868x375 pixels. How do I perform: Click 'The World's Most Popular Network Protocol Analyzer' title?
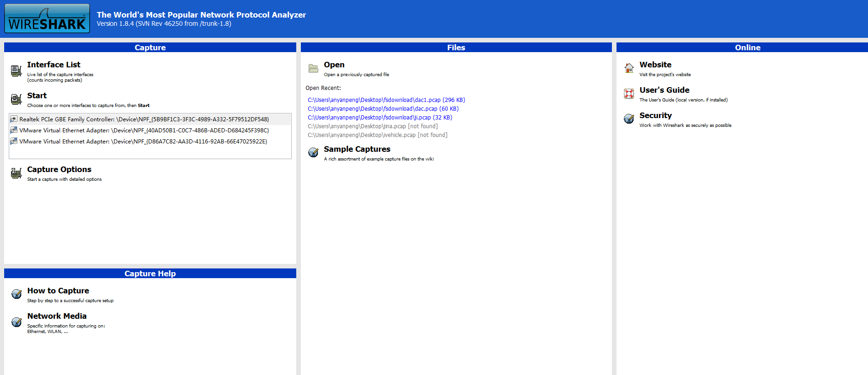(x=201, y=15)
